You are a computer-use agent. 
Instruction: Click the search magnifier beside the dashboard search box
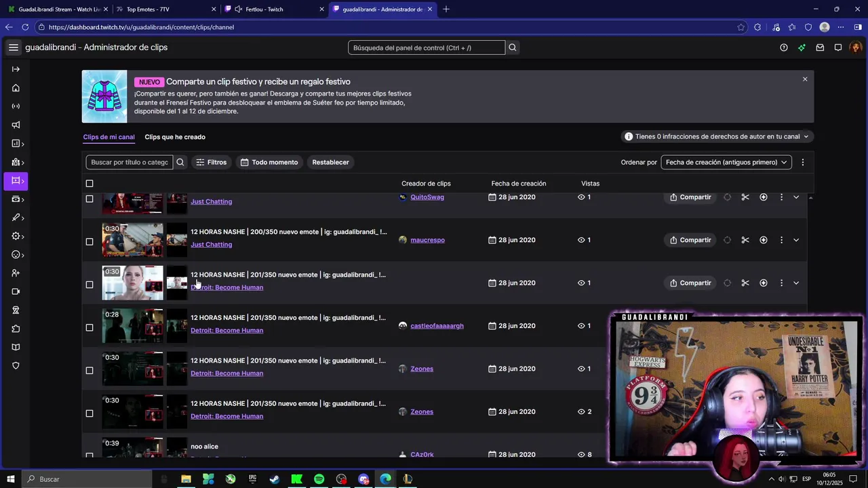tap(513, 47)
